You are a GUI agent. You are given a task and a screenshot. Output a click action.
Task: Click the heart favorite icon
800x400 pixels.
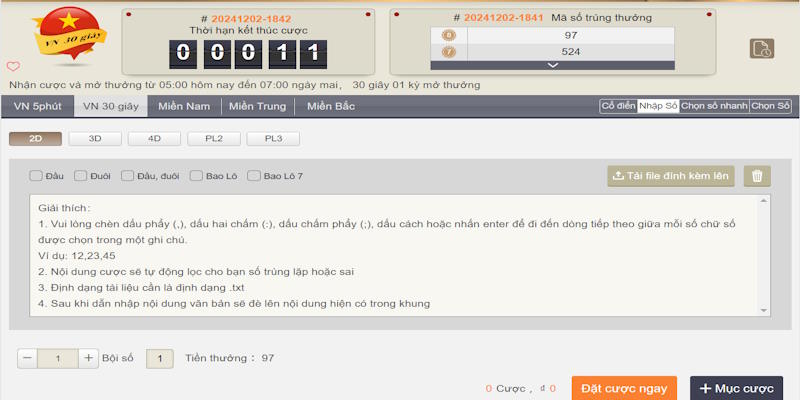click(x=13, y=67)
